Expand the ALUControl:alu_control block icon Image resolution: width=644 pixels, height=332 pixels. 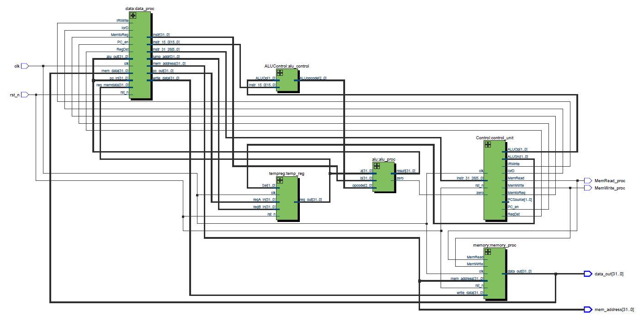pyautogui.click(x=280, y=73)
